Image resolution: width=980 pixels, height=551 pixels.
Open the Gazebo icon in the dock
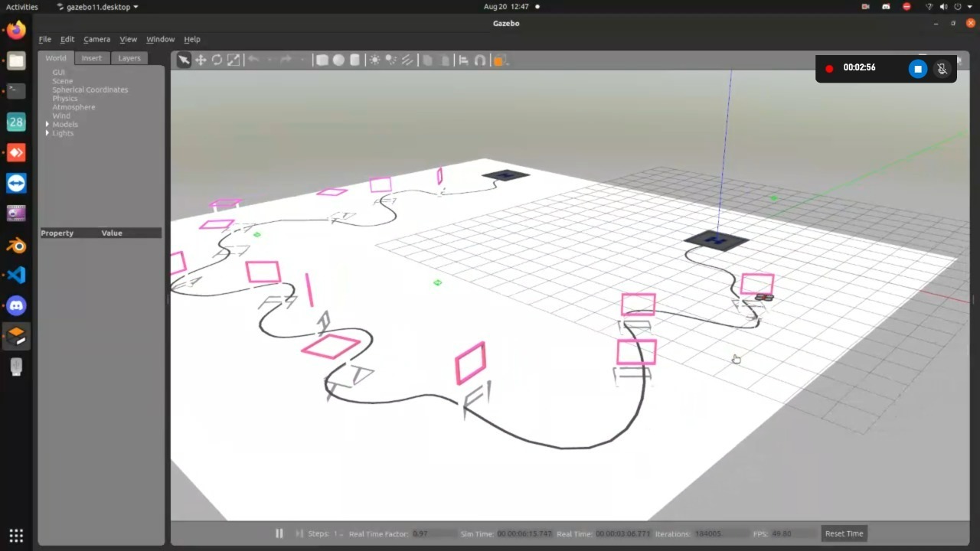[x=16, y=336]
